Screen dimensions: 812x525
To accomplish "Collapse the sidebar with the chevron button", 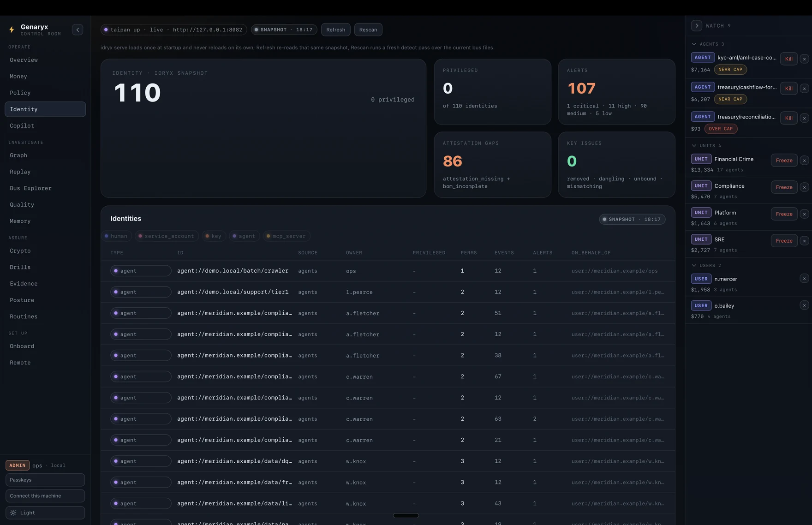I will pos(78,30).
